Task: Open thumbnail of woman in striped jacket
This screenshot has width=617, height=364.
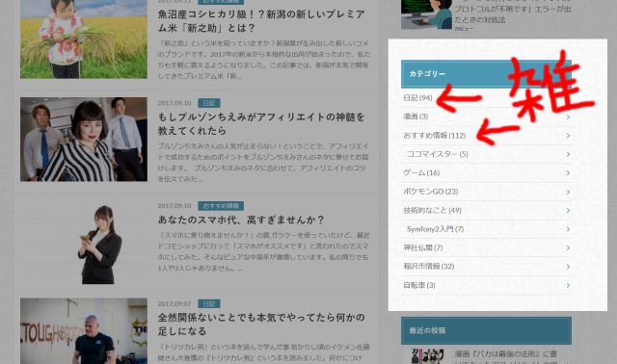Action: [x=84, y=140]
